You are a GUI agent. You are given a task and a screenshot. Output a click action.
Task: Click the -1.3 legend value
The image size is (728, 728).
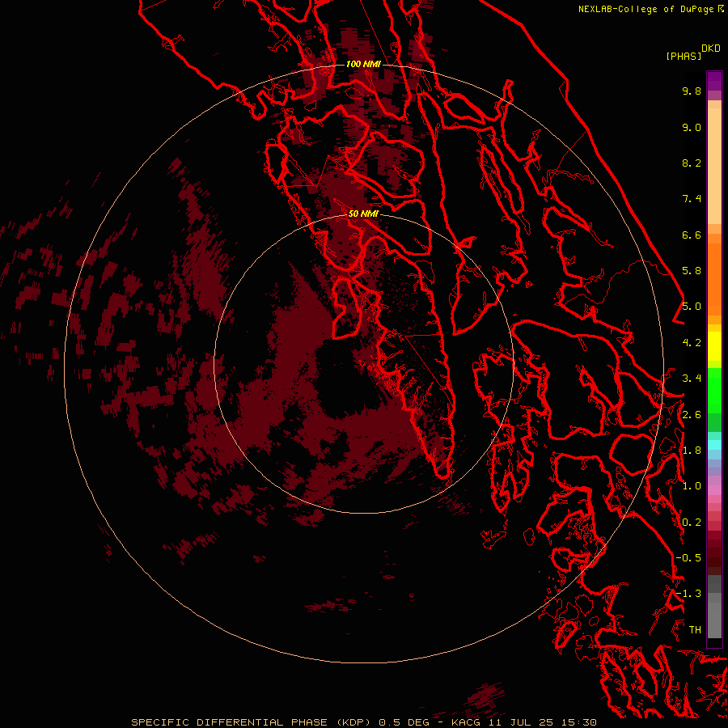click(688, 594)
